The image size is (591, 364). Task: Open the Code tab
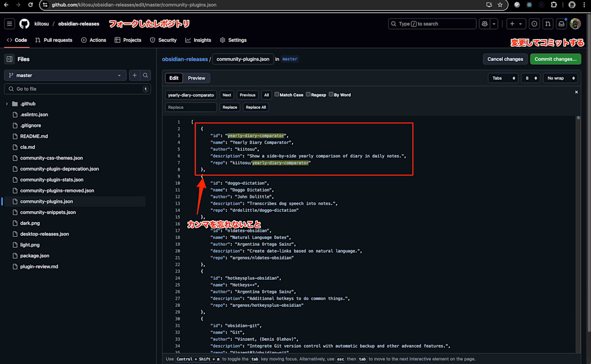17,40
